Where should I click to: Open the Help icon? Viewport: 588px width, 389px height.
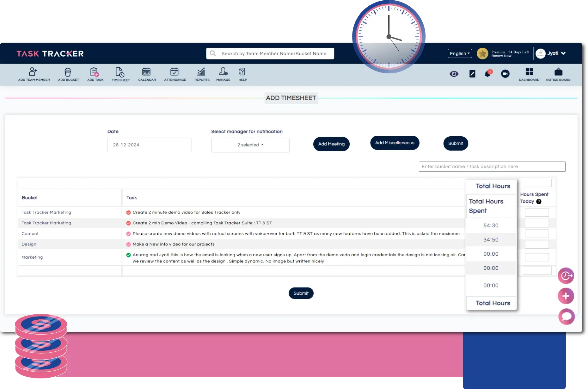pos(242,75)
